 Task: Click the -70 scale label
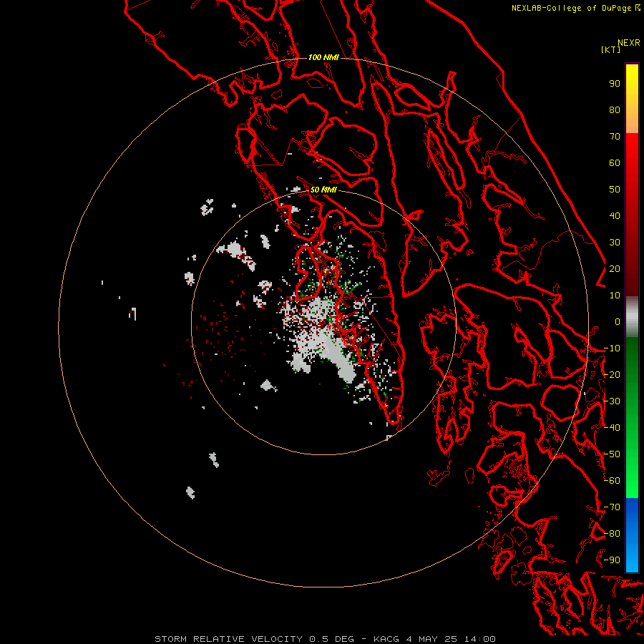click(612, 507)
